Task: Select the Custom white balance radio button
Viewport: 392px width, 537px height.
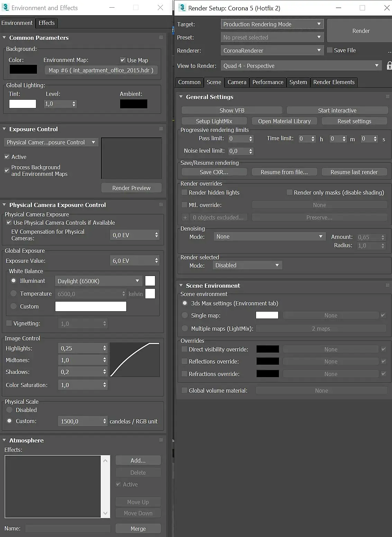Action: point(13,306)
